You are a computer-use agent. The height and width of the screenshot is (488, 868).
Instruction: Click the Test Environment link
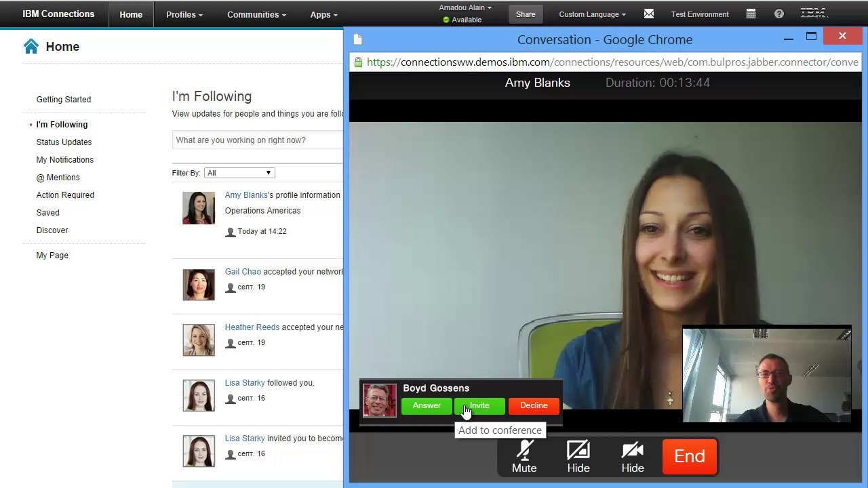(700, 14)
